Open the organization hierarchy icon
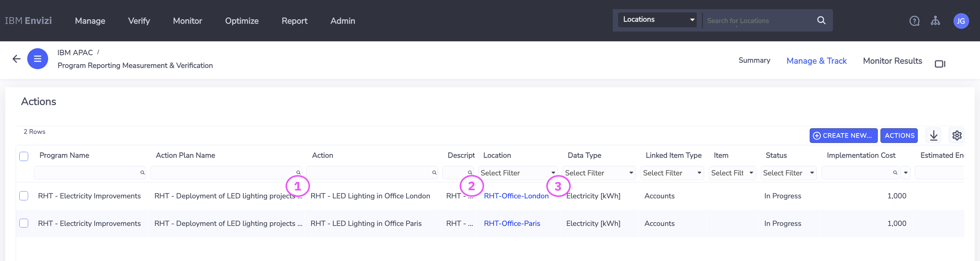 pos(935,21)
